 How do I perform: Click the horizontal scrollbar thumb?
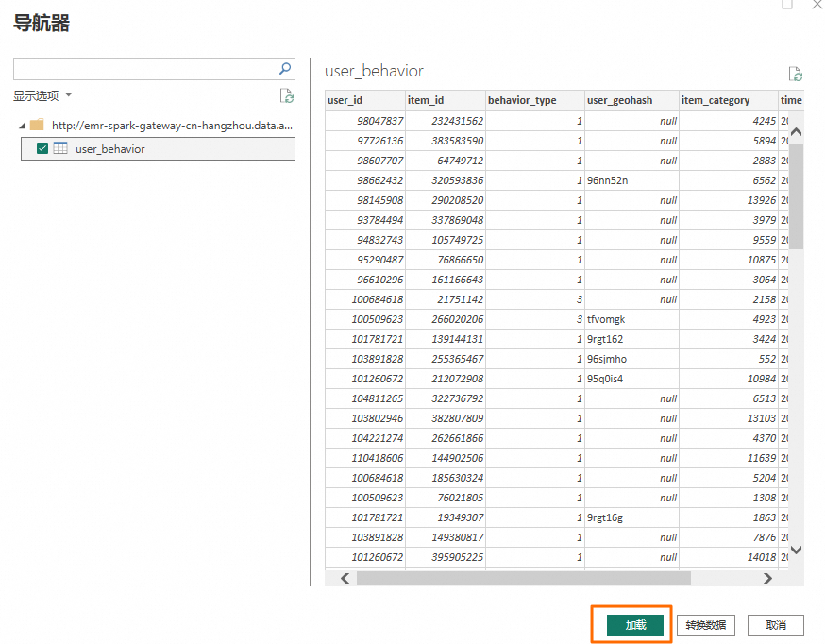coord(524,578)
